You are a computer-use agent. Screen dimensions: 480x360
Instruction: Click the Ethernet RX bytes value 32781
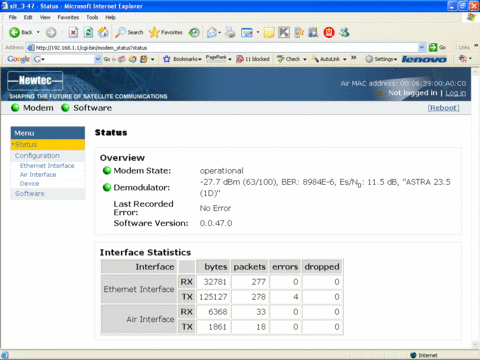(215, 282)
